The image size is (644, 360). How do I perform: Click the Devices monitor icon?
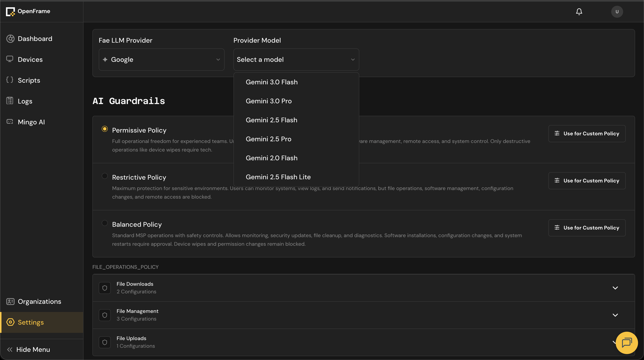[x=10, y=59]
